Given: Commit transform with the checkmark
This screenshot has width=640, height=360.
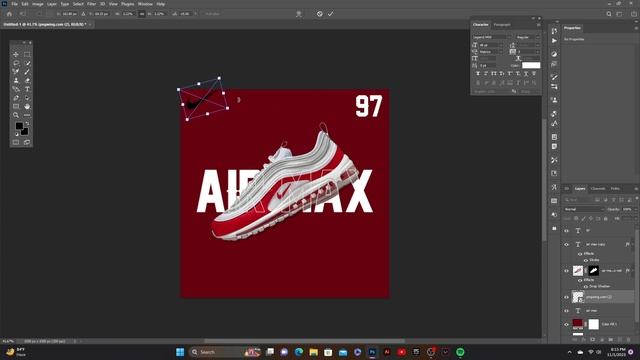Looking at the screenshot, I should [331, 14].
